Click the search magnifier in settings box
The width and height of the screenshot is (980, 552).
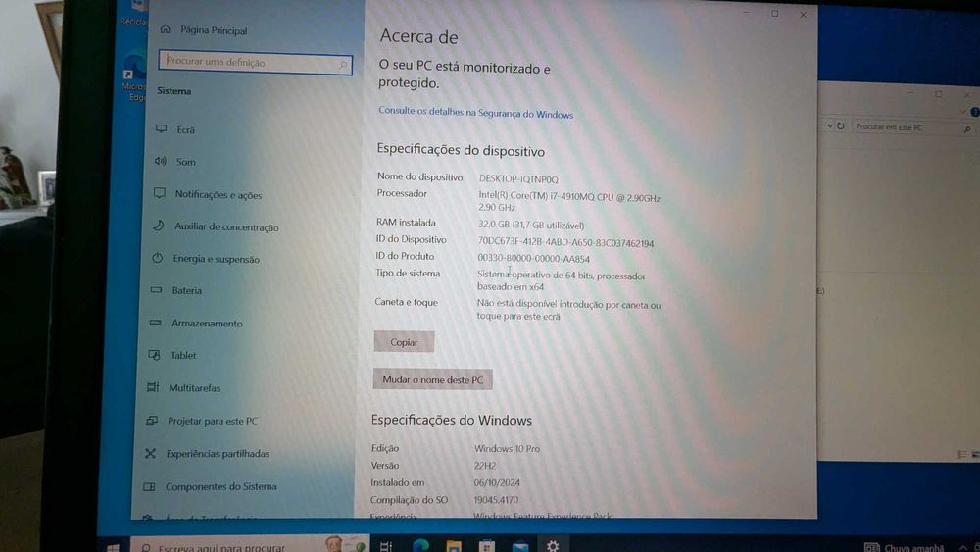click(x=343, y=65)
